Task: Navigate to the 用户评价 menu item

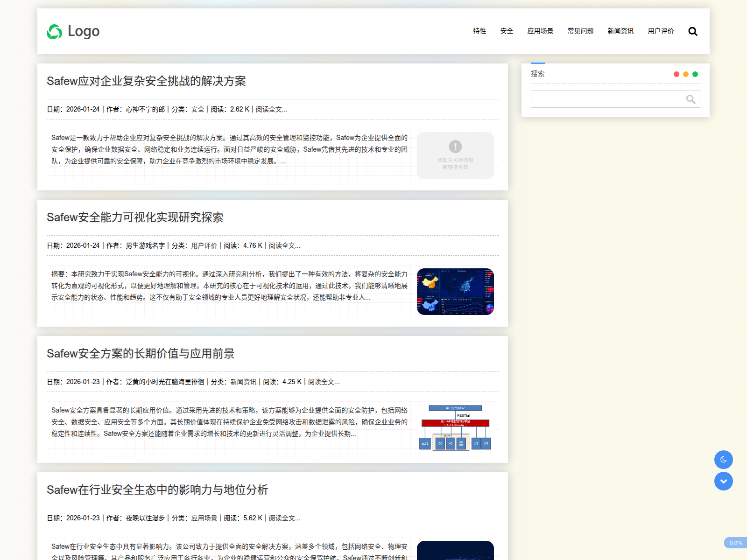Action: 661,31
